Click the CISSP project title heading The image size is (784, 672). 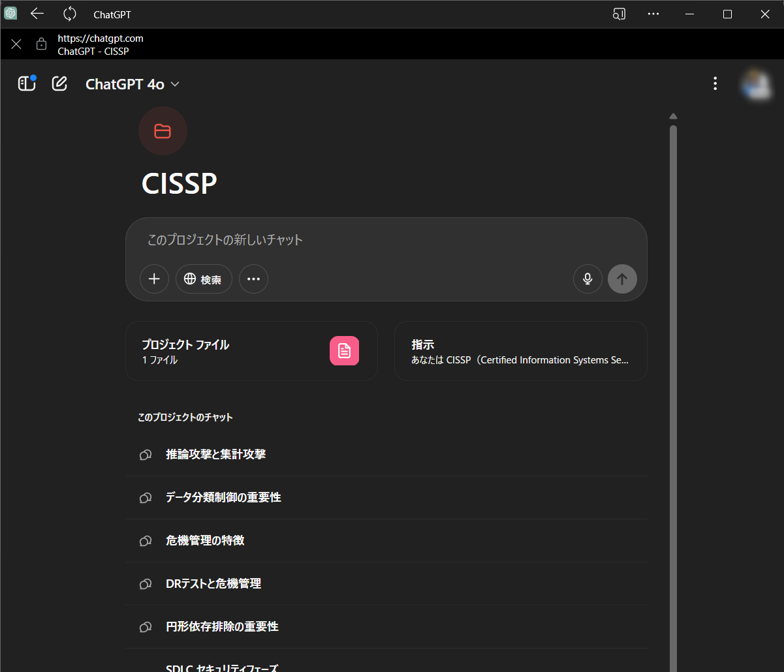coord(179,184)
